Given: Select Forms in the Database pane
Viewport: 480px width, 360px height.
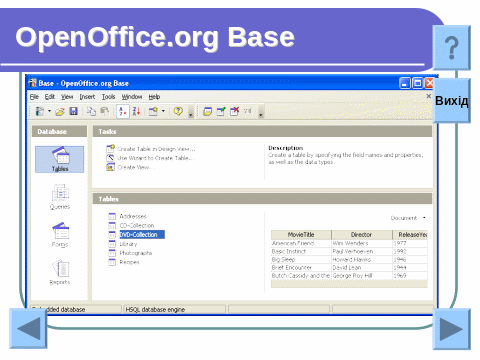Looking at the screenshot, I should [x=60, y=235].
